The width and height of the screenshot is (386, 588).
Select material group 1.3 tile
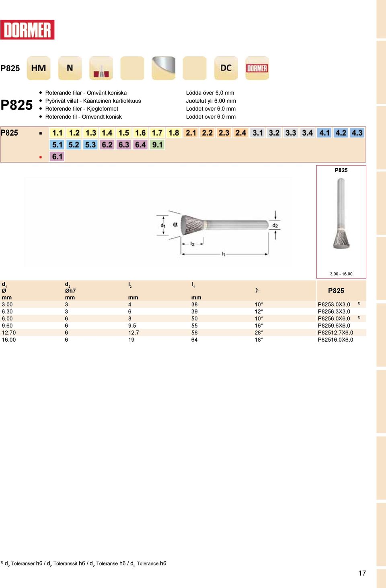tap(91, 133)
